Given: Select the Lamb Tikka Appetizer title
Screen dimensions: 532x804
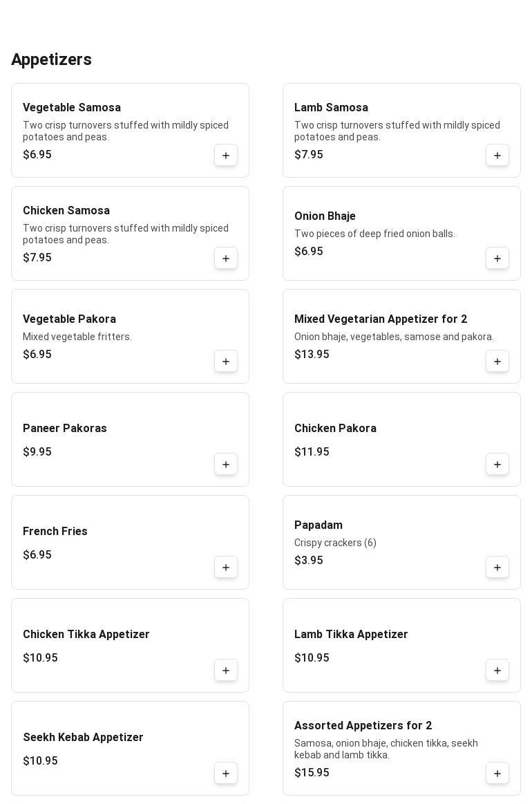Looking at the screenshot, I should (x=351, y=635).
